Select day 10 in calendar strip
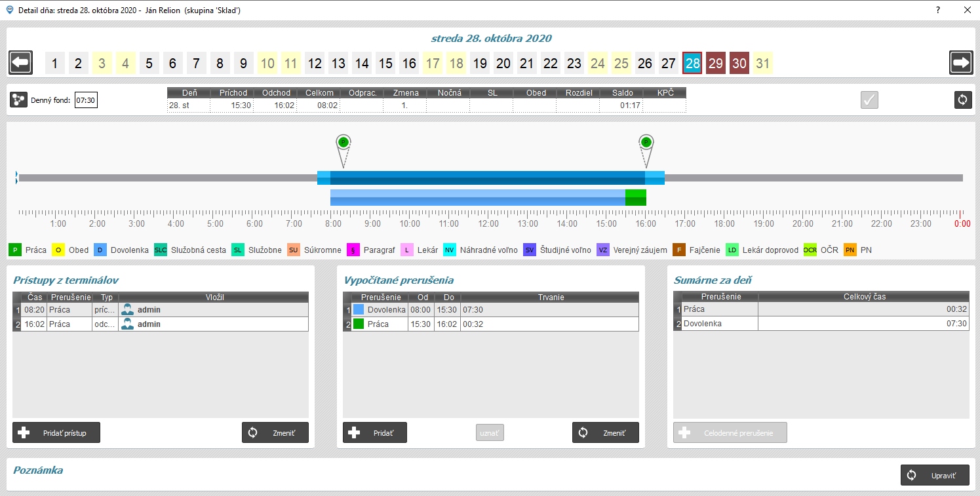This screenshot has height=496, width=980. (x=267, y=64)
